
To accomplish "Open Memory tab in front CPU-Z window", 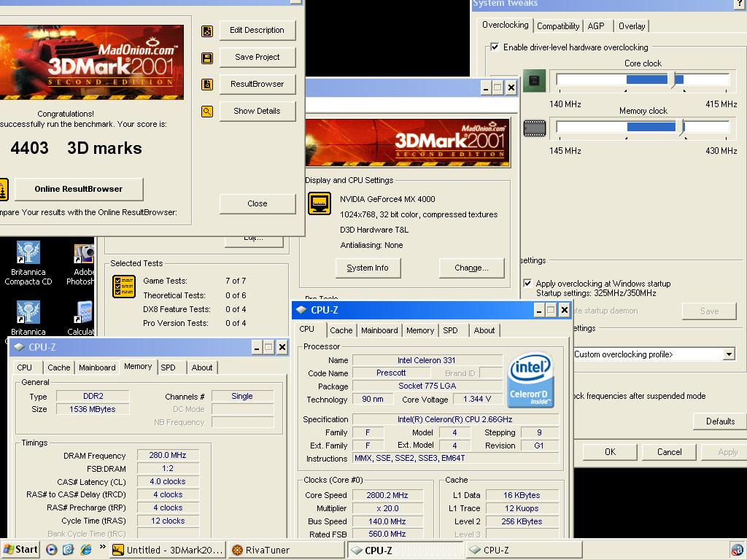I will 419,330.
